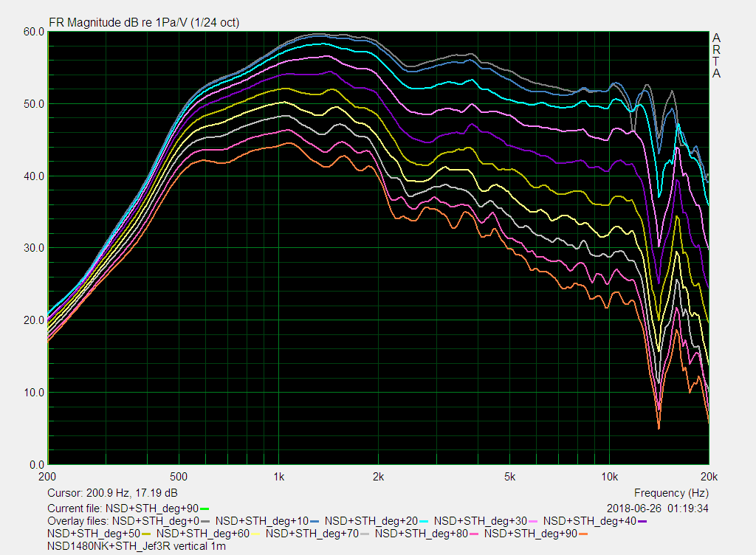The image size is (756, 555).
Task: Click the Frequency (Hz) axis label
Action: pyautogui.click(x=671, y=493)
